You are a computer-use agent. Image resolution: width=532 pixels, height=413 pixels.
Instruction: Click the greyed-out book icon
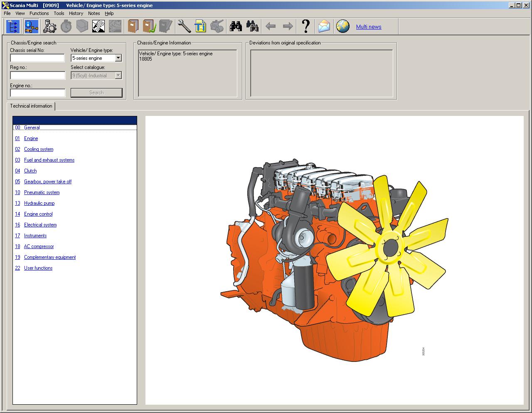pyautogui.click(x=165, y=27)
